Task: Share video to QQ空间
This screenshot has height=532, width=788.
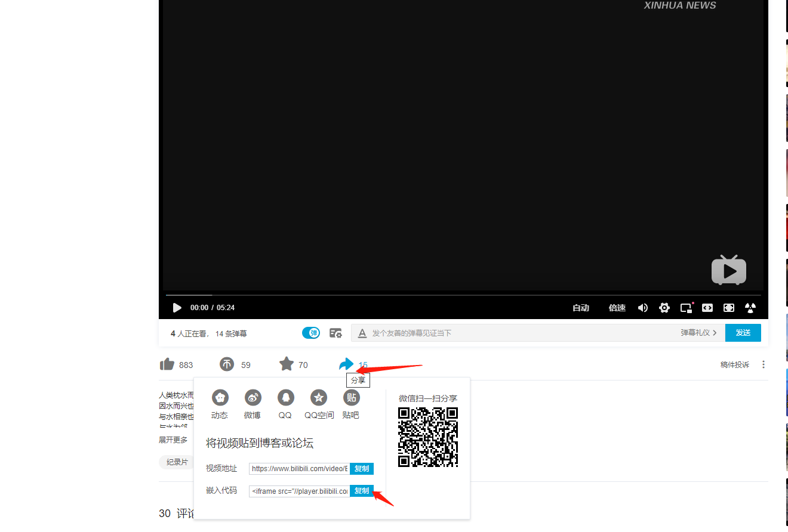Action: click(319, 398)
